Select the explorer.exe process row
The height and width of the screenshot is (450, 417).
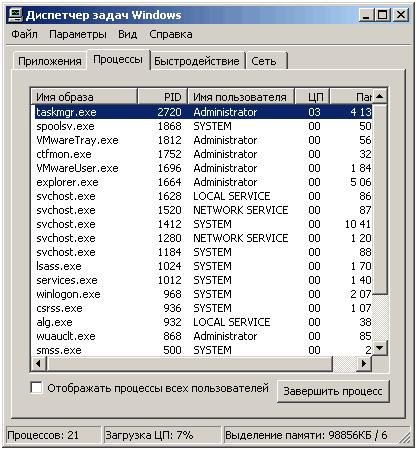point(203,182)
